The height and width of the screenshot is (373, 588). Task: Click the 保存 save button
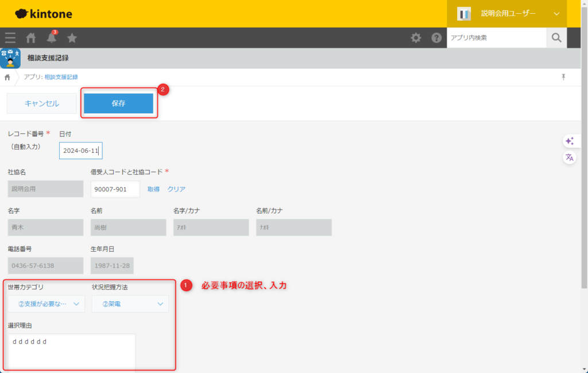point(118,103)
